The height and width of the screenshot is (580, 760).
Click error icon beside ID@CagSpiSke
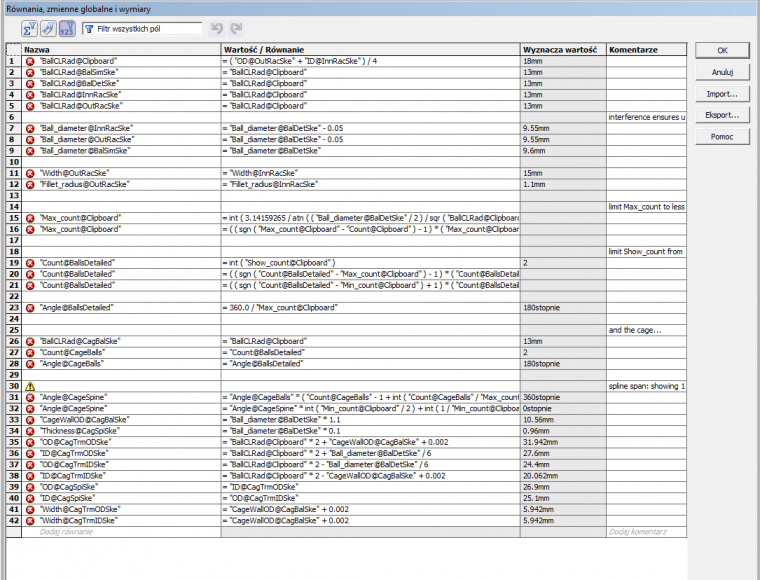point(30,499)
